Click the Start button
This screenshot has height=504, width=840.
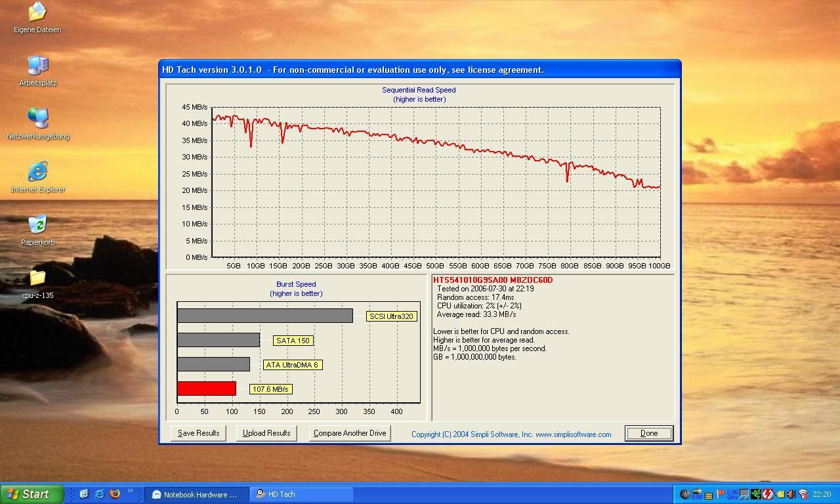tap(31, 494)
